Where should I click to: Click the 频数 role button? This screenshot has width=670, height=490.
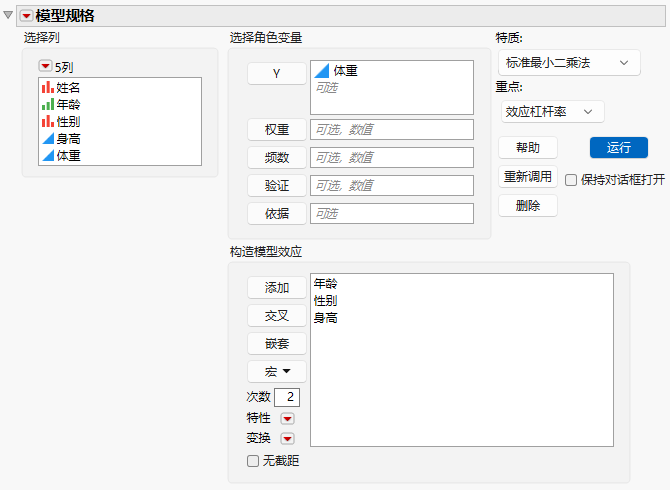point(276,158)
